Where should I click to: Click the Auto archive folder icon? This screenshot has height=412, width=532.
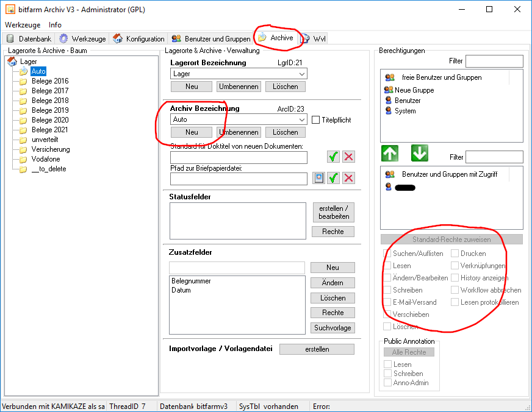coord(23,71)
